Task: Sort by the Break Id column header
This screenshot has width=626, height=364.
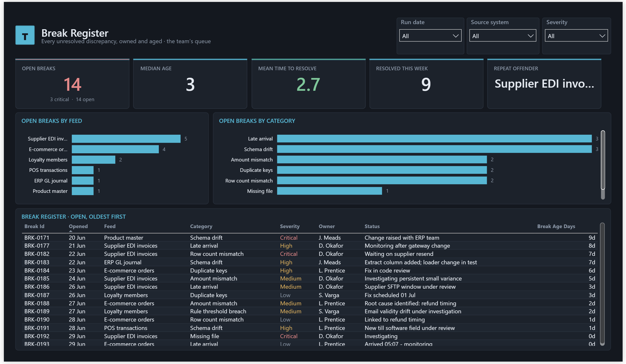Action: [x=34, y=226]
